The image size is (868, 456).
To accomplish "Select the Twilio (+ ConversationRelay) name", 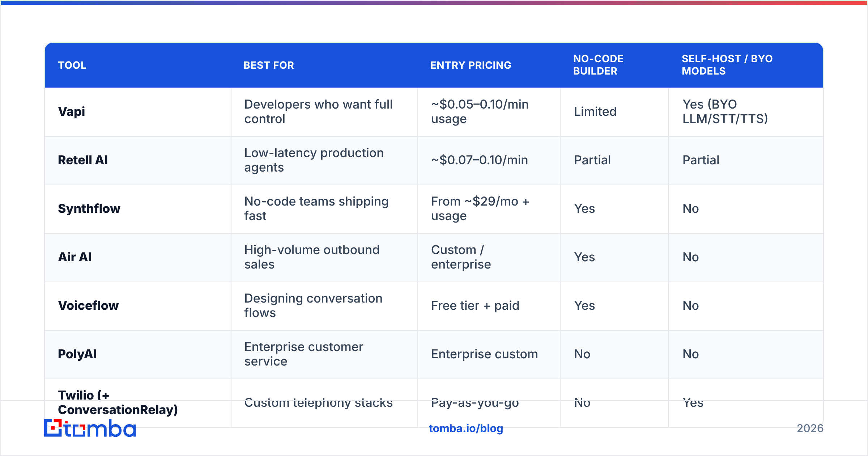I will pyautogui.click(x=118, y=402).
